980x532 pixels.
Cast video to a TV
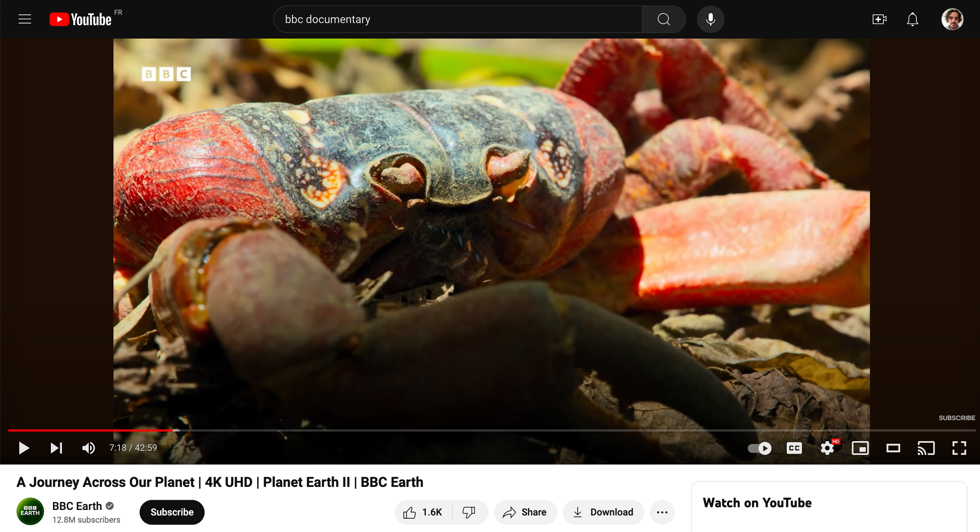[926, 448]
